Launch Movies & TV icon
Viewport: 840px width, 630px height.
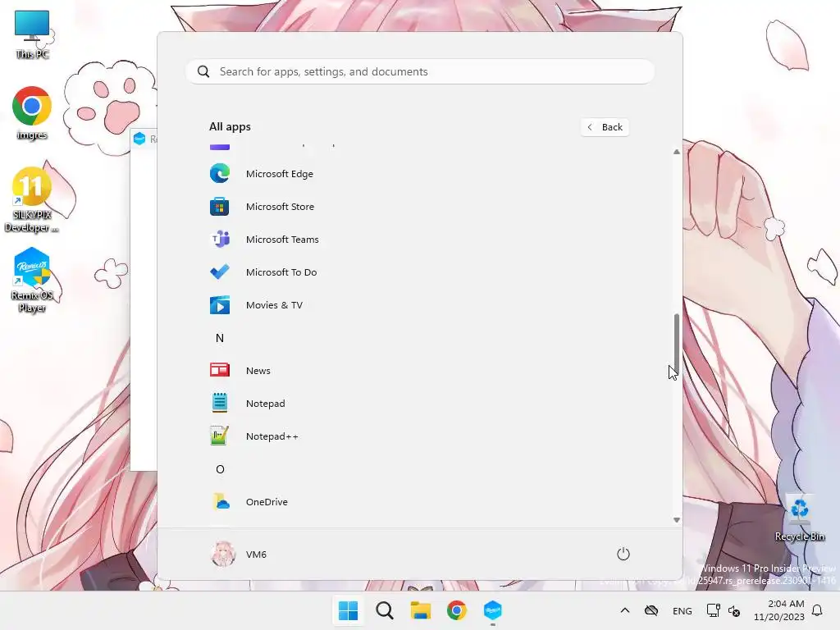(220, 305)
